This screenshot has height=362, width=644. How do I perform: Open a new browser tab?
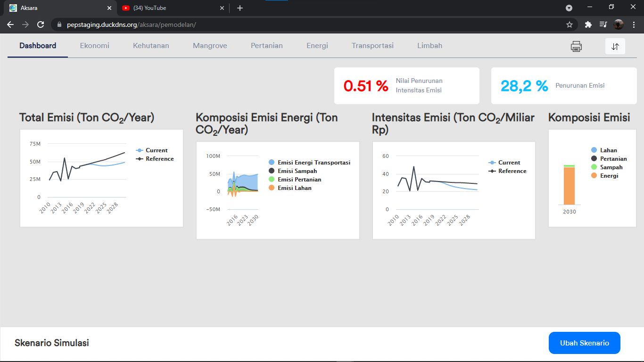(x=240, y=8)
